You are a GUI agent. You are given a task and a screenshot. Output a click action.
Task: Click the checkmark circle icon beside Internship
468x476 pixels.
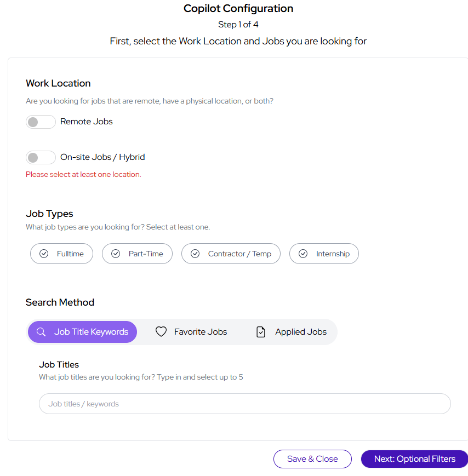(x=303, y=254)
